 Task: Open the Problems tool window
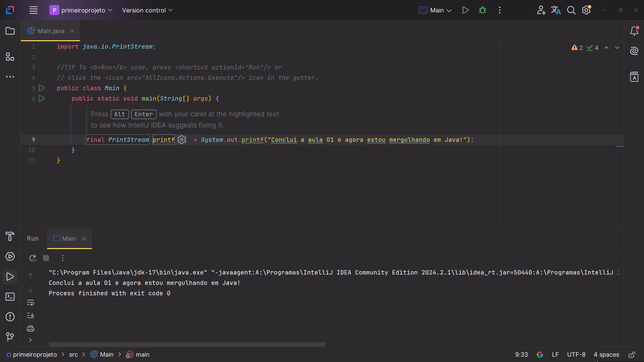pos(10,317)
